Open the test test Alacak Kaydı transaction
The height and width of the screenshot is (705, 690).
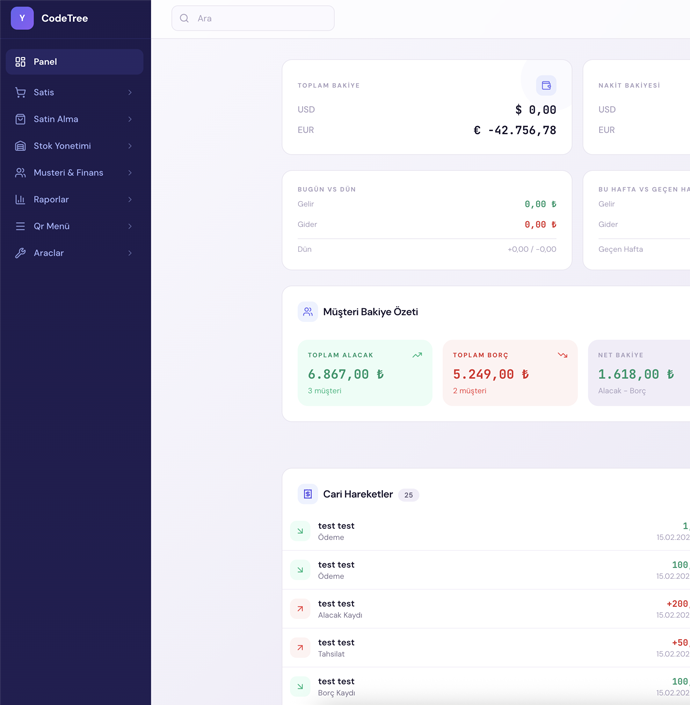click(x=480, y=609)
